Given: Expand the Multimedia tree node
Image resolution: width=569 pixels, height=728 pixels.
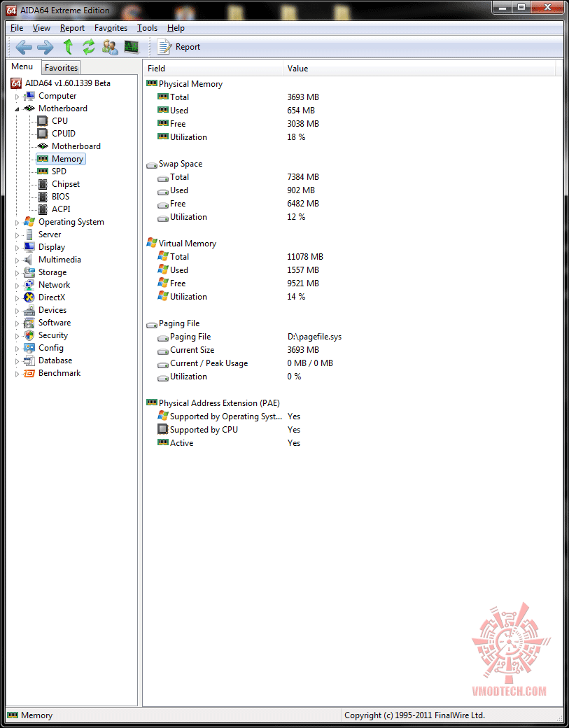Looking at the screenshot, I should tap(17, 260).
